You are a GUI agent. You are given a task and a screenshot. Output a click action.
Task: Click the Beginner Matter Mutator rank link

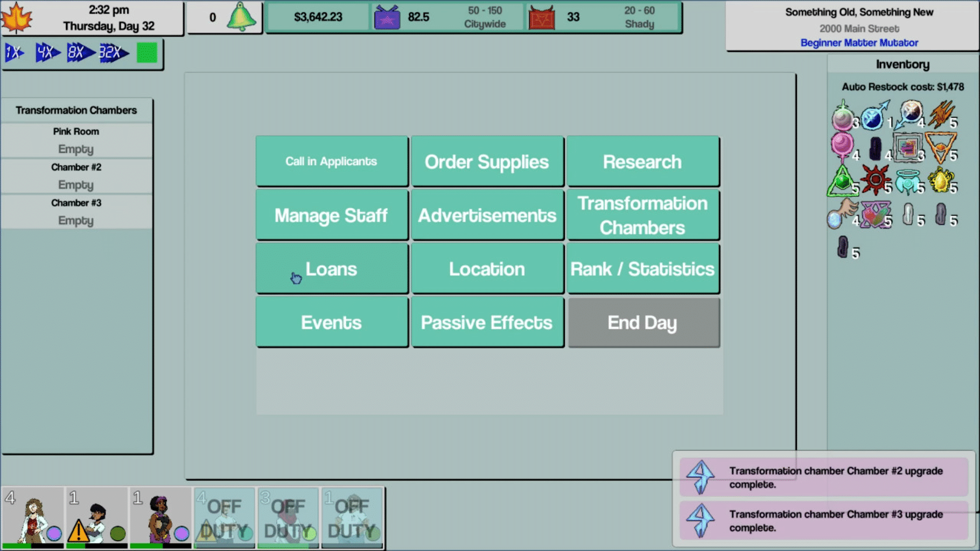click(x=859, y=43)
